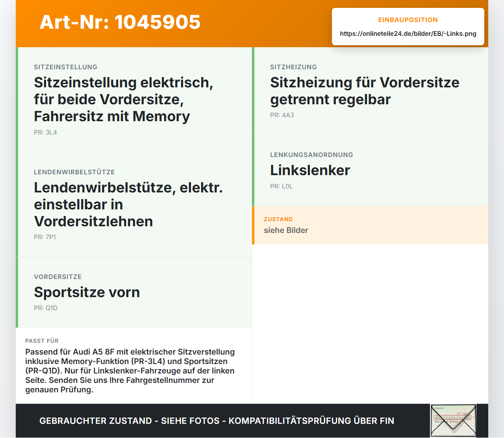Click 'Lendenwirbelstütze, elektr.' feature title

[128, 204]
